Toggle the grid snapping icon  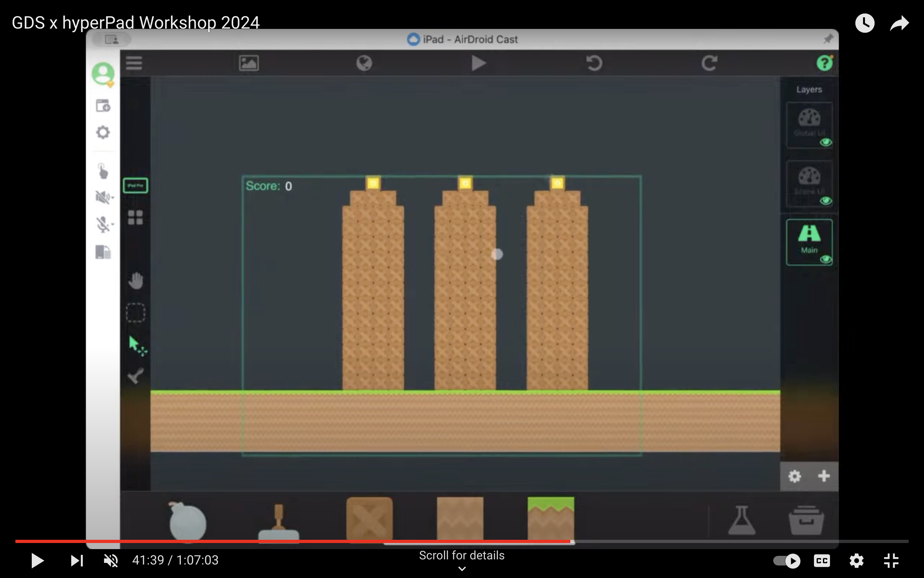point(135,217)
